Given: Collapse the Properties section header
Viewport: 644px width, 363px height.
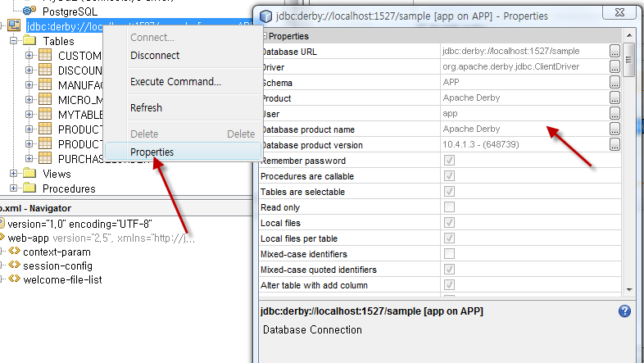Looking at the screenshot, I should tap(265, 36).
